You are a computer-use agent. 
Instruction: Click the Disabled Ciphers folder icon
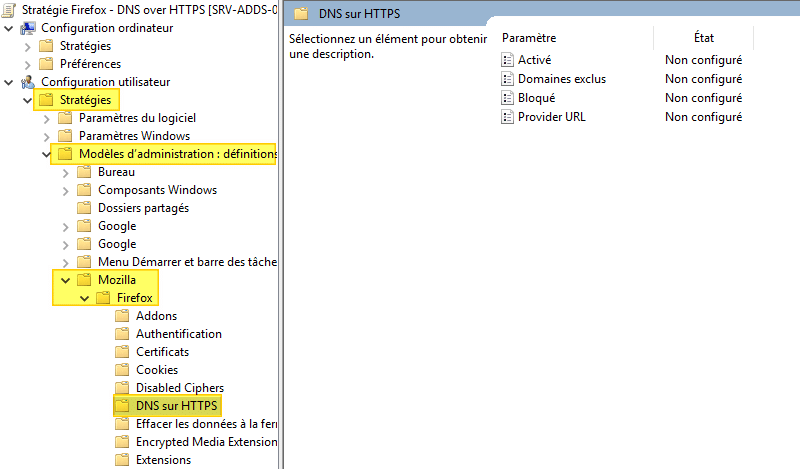(x=122, y=388)
